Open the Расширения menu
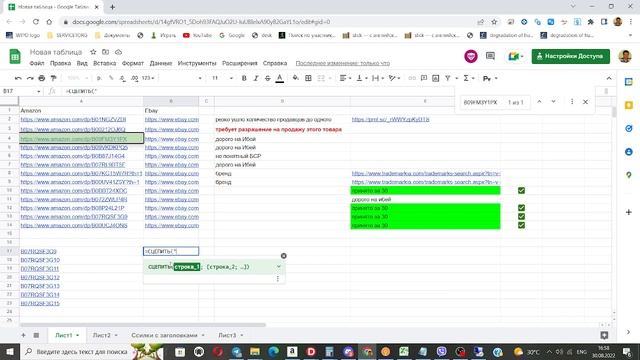Screen dimensions: 640x360 [x=240, y=63]
